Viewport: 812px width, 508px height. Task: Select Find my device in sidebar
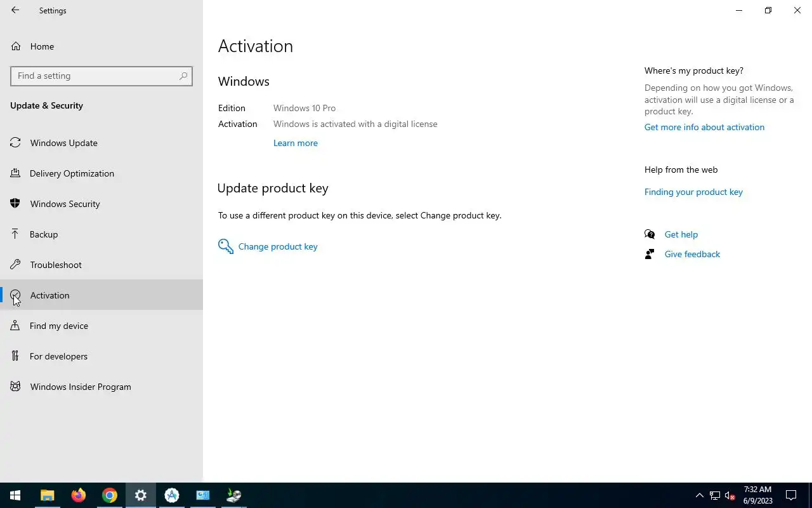pyautogui.click(x=101, y=326)
